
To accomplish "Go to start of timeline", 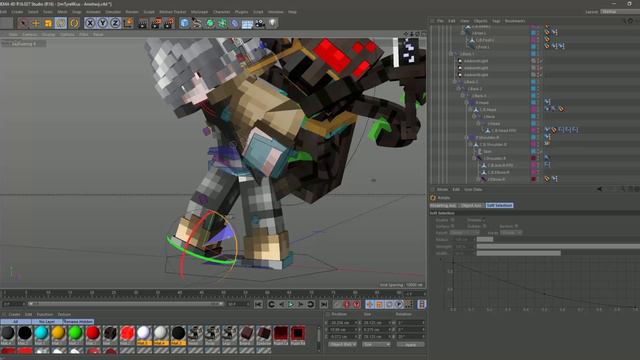I will 258,304.
